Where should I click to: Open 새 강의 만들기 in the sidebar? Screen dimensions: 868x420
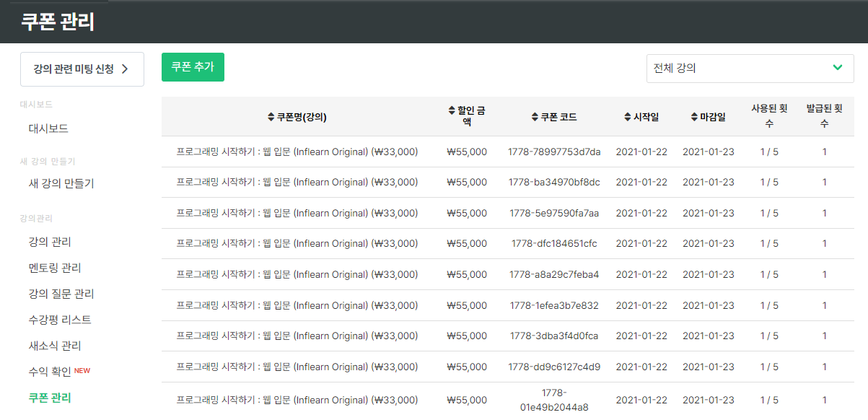click(x=61, y=183)
